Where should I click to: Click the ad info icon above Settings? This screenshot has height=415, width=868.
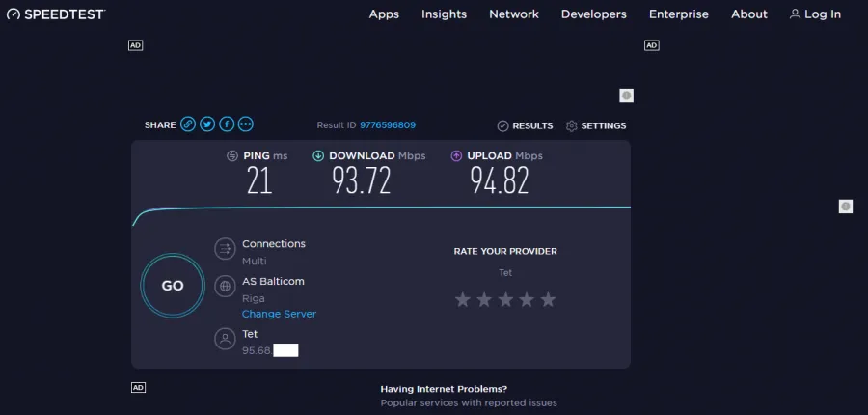626,96
